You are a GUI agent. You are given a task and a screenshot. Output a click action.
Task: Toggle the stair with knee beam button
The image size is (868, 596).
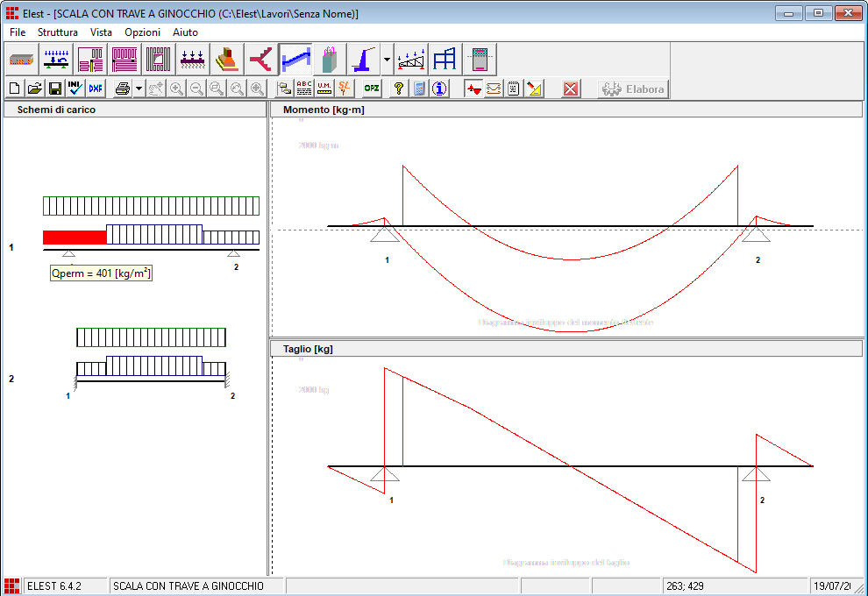(295, 60)
